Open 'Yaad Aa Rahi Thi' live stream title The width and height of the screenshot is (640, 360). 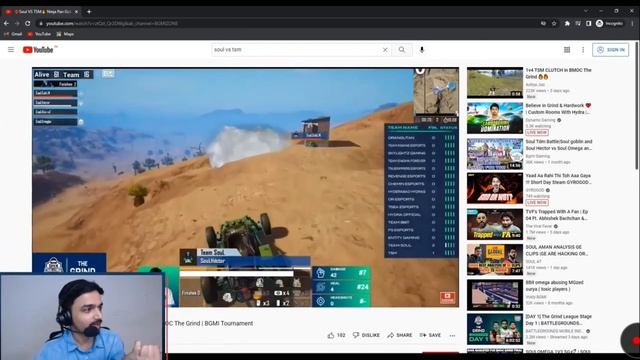pyautogui.click(x=558, y=179)
